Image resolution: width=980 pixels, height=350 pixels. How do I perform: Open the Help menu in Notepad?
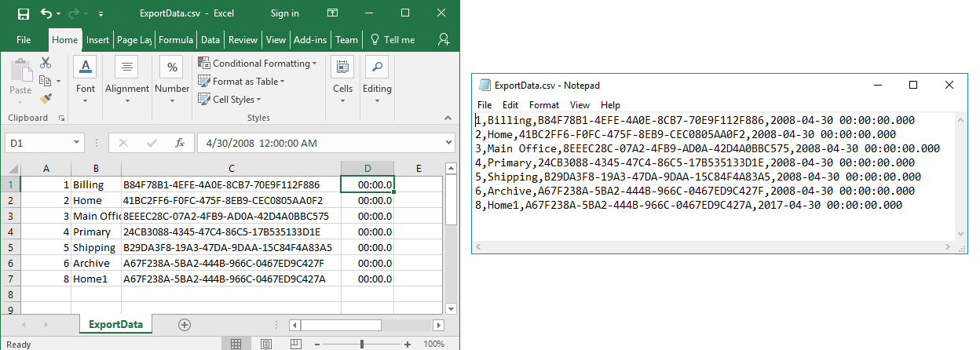pos(610,104)
